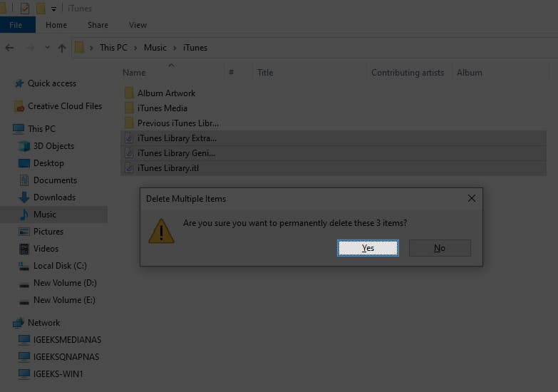Viewport: 558px width, 392px height.
Task: Open Desktop in the navigation pane
Action: click(x=48, y=163)
